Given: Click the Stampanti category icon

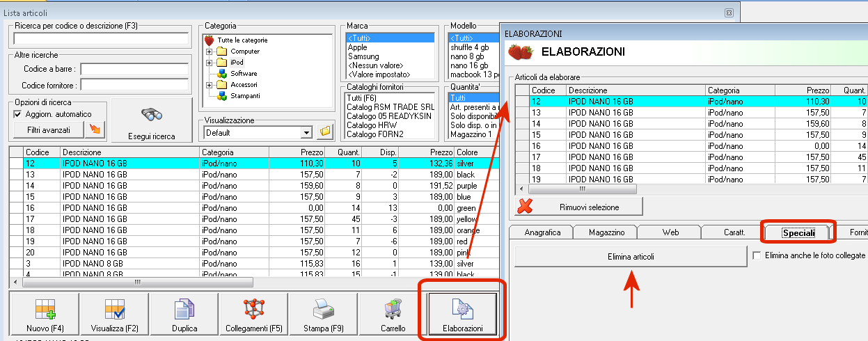Looking at the screenshot, I should coord(221,95).
